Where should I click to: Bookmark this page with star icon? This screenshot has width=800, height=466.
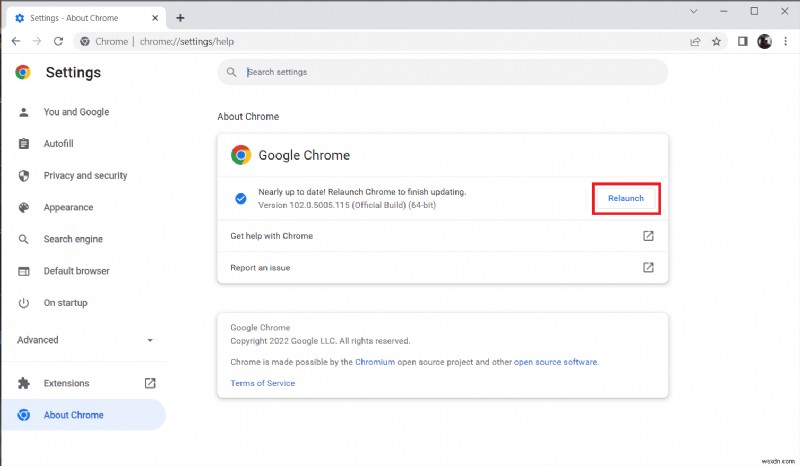click(x=716, y=42)
